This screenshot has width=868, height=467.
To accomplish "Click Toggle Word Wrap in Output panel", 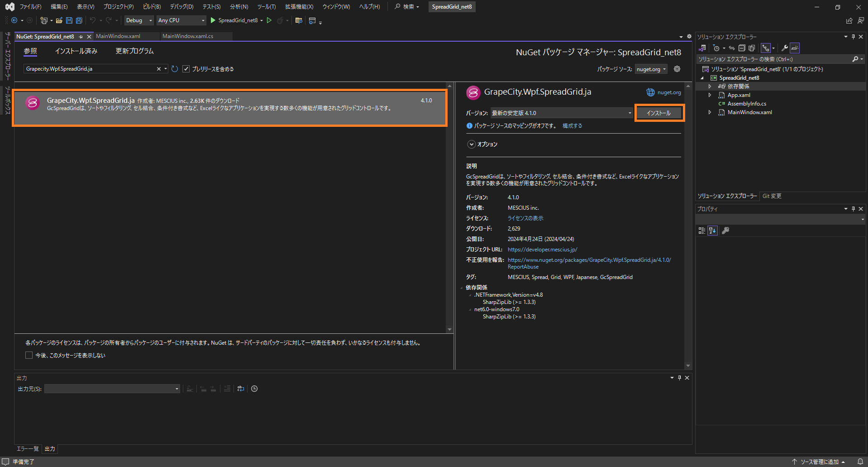I will click(x=241, y=389).
